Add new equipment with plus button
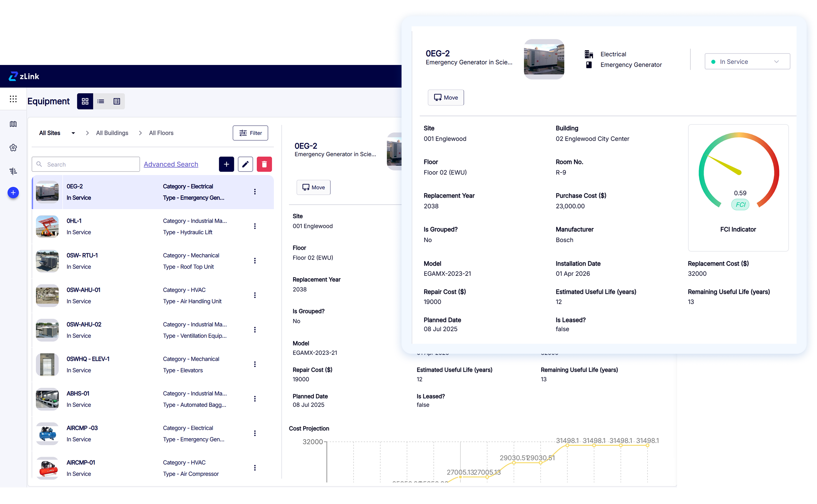Viewport: 817px width, 504px height. click(226, 164)
